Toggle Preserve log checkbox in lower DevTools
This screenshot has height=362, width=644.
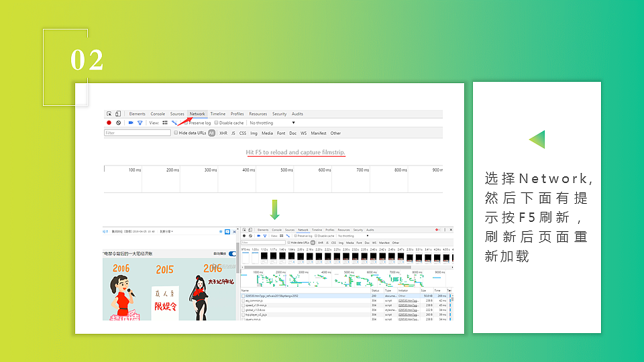(x=296, y=236)
